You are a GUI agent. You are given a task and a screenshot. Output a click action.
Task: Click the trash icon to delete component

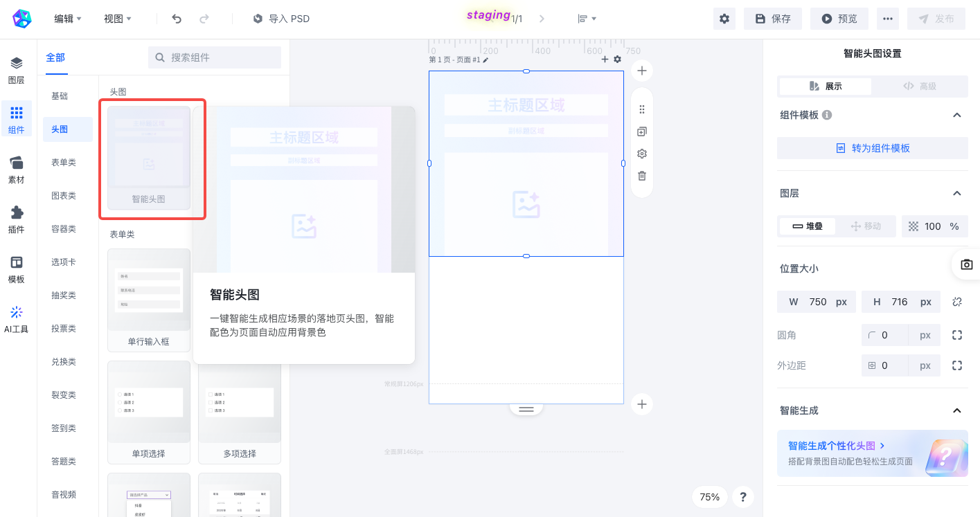[x=642, y=176]
